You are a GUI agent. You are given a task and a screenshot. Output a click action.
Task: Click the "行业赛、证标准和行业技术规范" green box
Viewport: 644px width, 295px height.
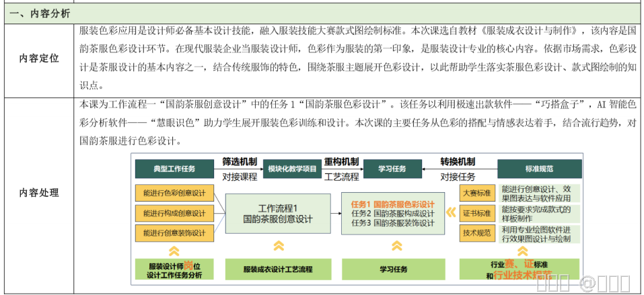tap(519, 269)
